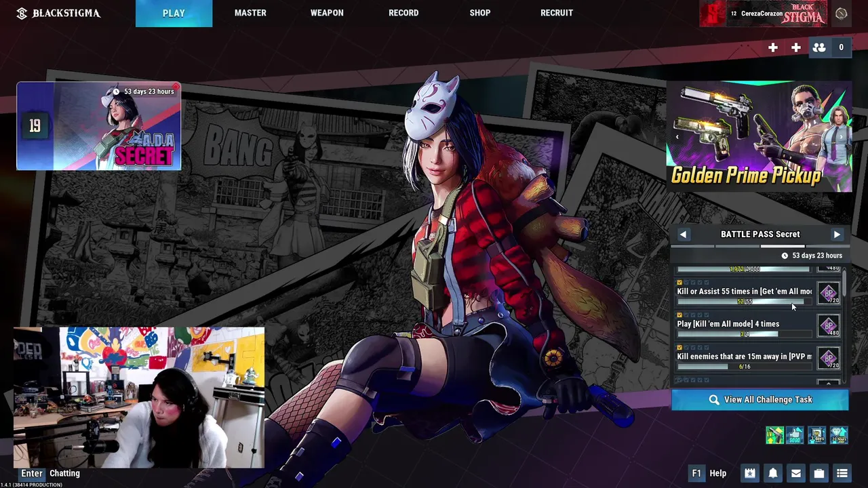Click the Enter chat key button
Viewport: 868px width, 488px height.
32,474
